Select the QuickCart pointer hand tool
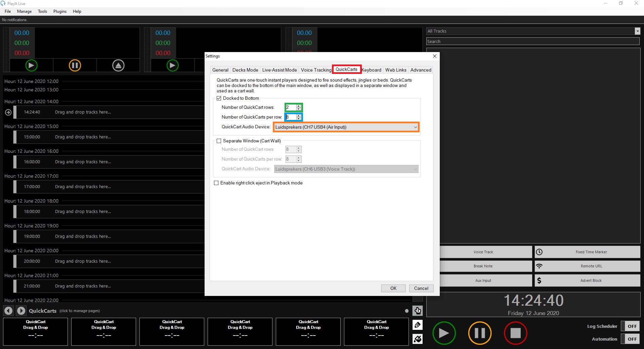Image resolution: width=644 pixels, height=349 pixels. pyautogui.click(x=418, y=311)
